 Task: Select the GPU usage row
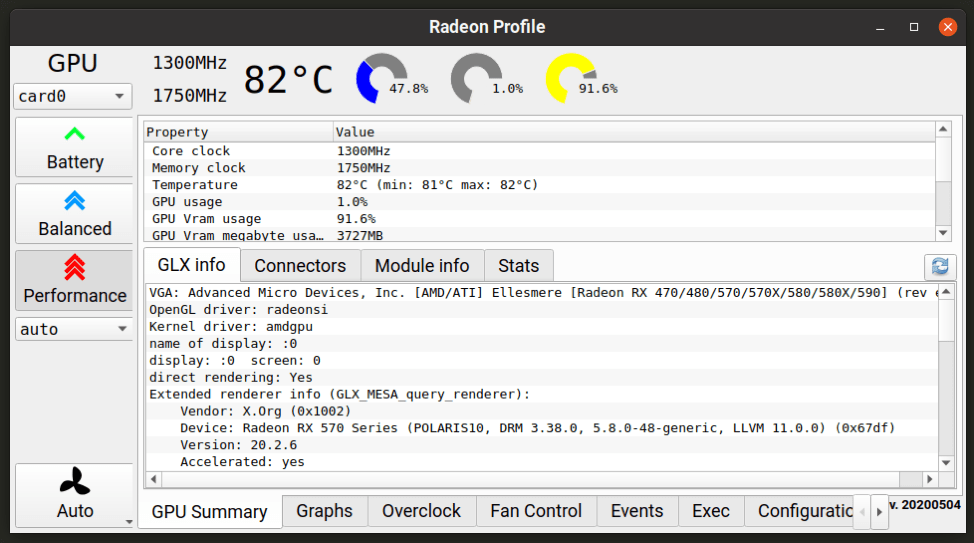tap(539, 202)
